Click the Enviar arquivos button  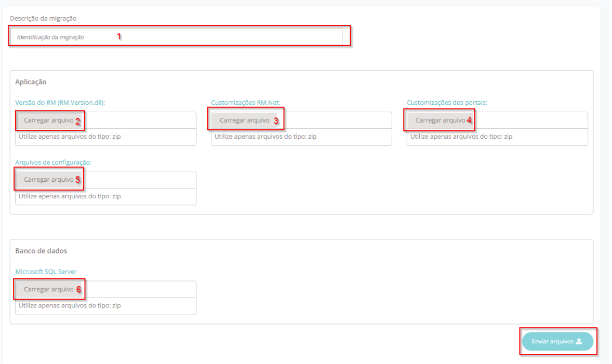click(557, 341)
